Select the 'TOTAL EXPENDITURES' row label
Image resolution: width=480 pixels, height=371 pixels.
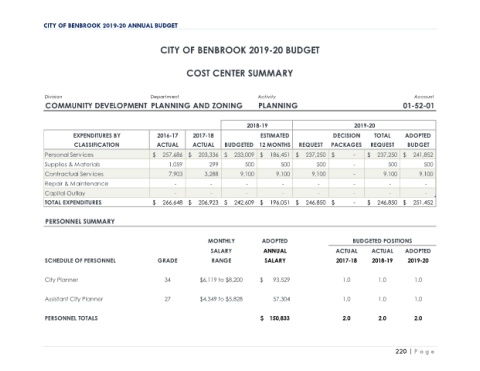pos(73,202)
